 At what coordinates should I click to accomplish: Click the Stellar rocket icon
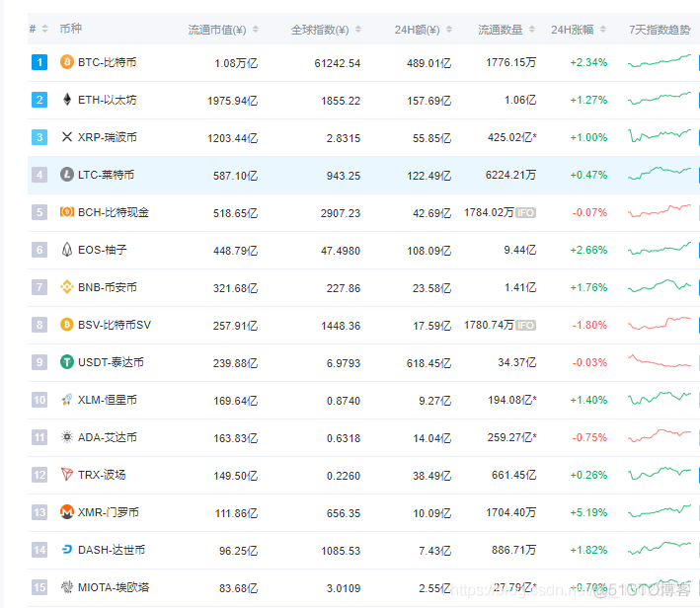67,399
